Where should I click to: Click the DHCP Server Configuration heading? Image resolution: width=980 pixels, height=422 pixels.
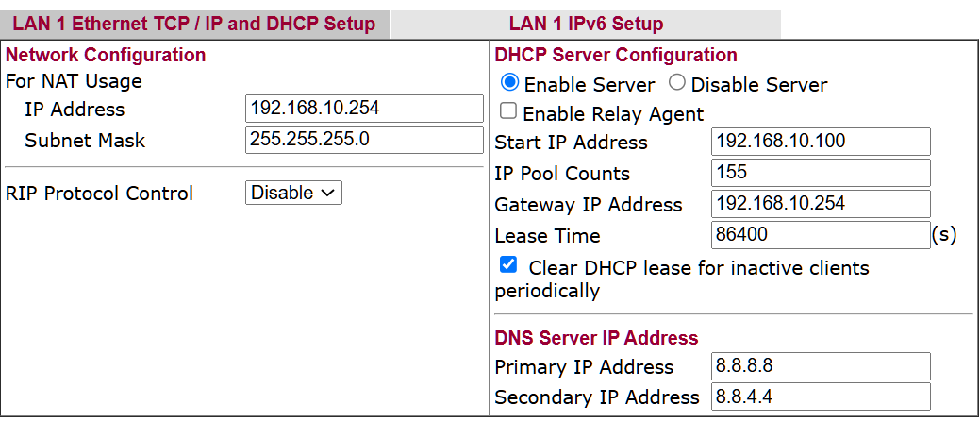[x=616, y=55]
